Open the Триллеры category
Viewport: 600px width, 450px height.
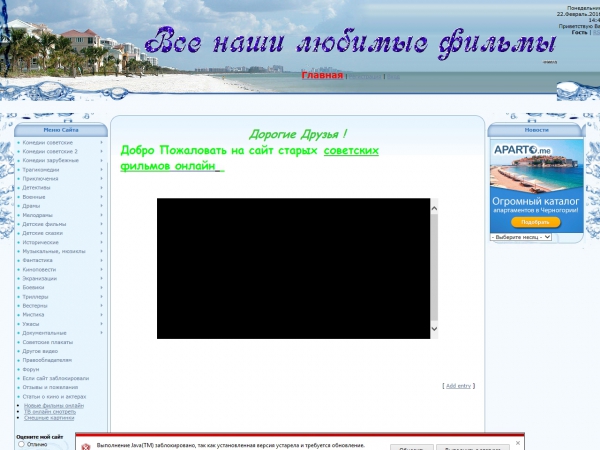click(x=35, y=297)
